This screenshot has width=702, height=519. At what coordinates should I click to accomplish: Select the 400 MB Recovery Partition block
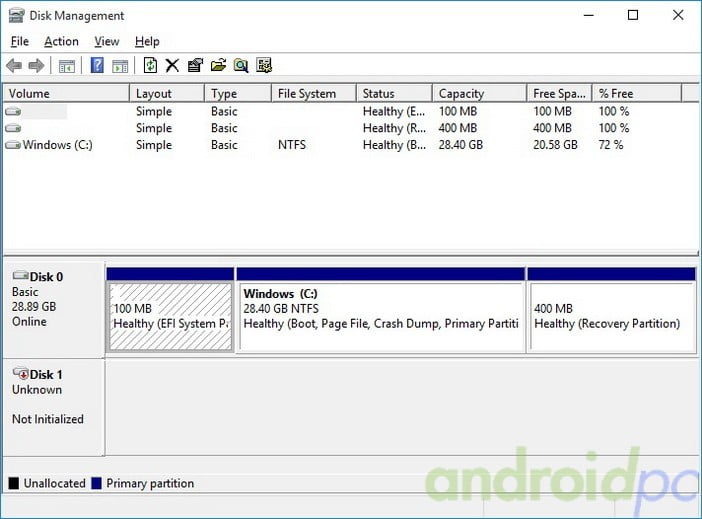pos(611,317)
